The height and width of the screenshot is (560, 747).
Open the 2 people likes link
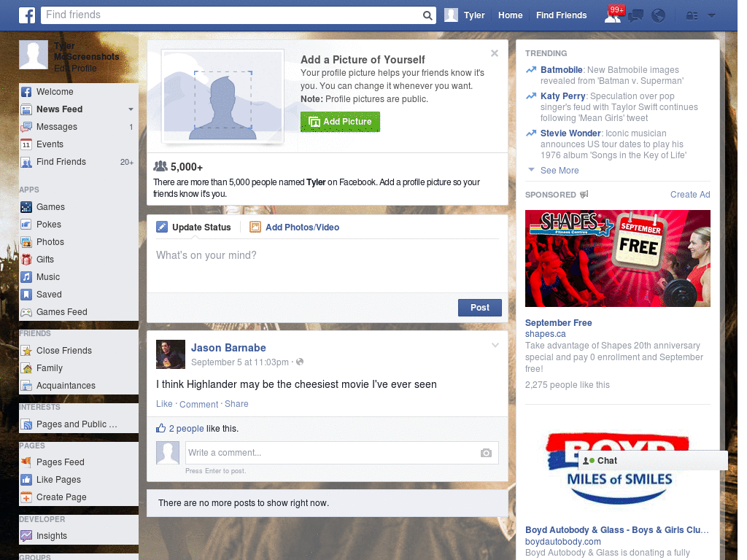click(x=186, y=429)
